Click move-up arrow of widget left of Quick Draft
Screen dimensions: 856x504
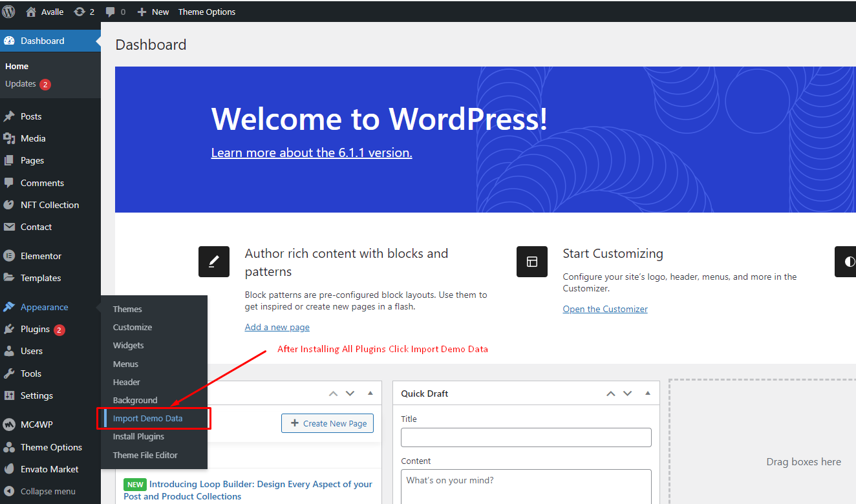tap(334, 394)
